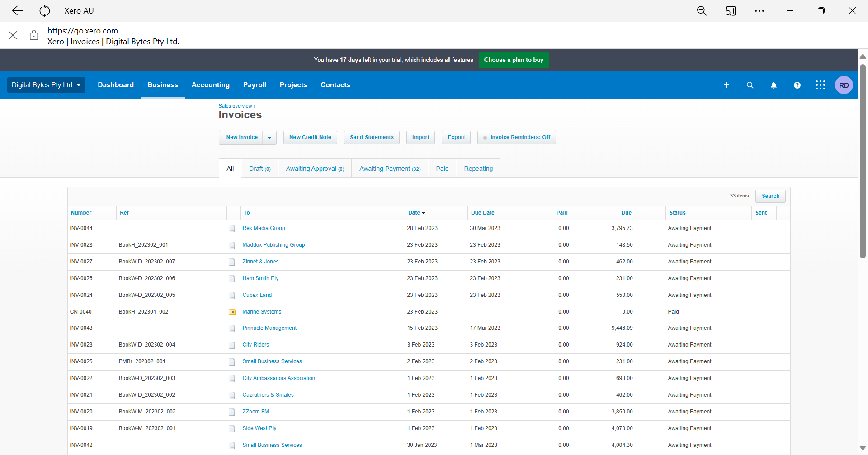Click the page vertical scrollbar thumb
The width and height of the screenshot is (868, 455).
[x=863, y=160]
